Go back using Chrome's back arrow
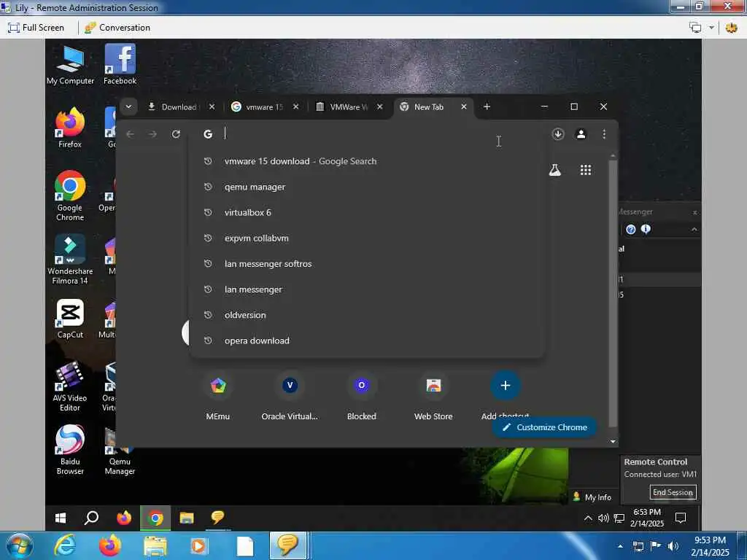The image size is (747, 560). click(x=130, y=134)
